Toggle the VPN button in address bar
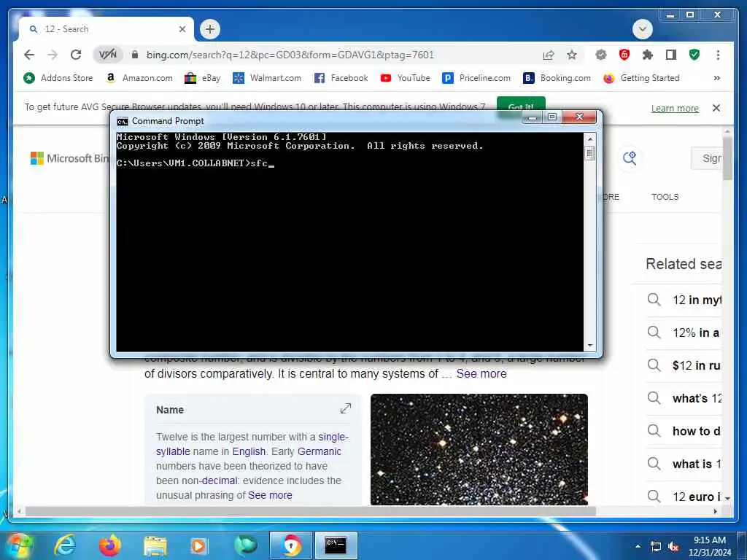Image resolution: width=747 pixels, height=560 pixels. pos(108,55)
